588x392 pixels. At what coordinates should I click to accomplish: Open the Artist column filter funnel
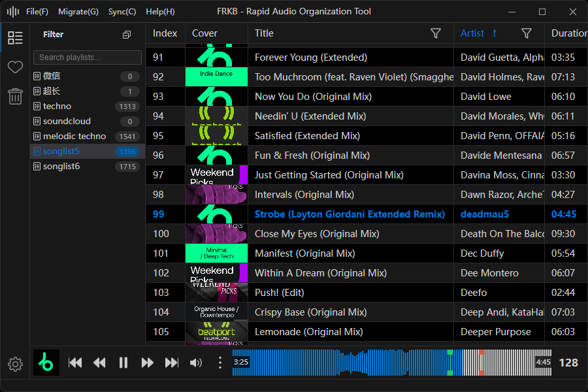[x=527, y=33]
